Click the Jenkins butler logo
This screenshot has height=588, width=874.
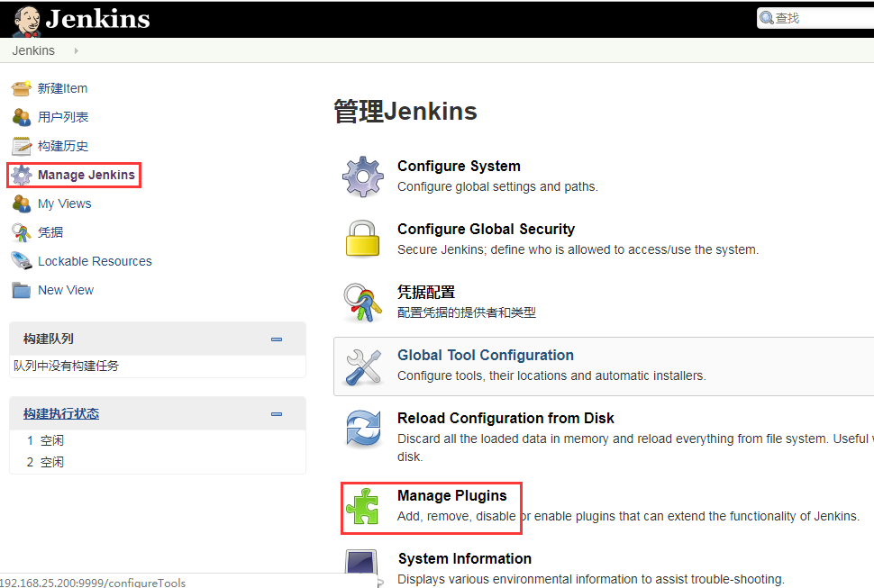[26, 21]
